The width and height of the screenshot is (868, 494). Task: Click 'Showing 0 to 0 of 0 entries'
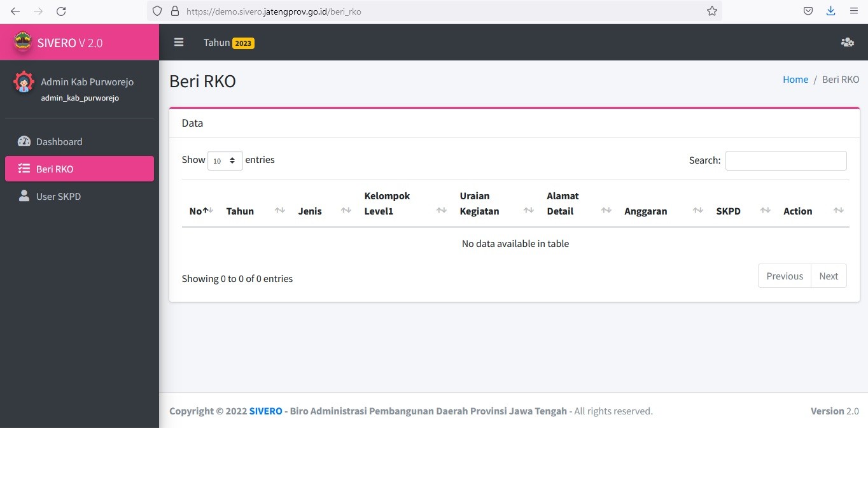237,279
